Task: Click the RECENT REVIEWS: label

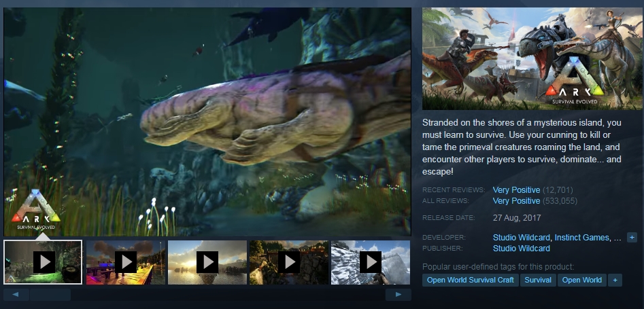Action: pos(454,190)
